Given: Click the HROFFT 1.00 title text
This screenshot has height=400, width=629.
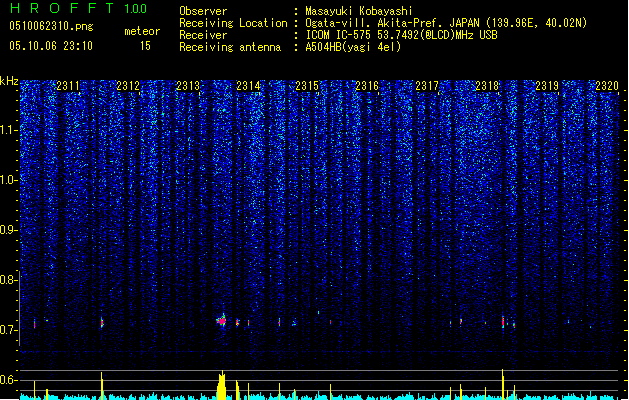Looking at the screenshot, I should 79,8.
